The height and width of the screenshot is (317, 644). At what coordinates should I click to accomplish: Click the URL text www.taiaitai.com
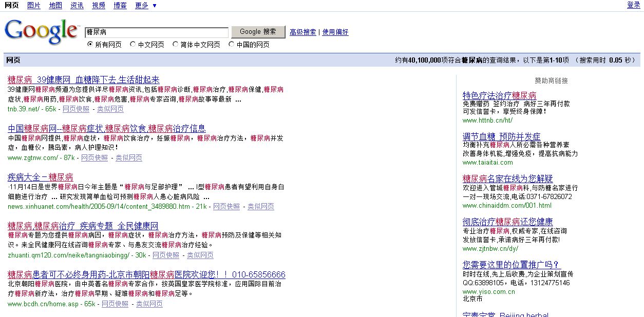coord(488,163)
